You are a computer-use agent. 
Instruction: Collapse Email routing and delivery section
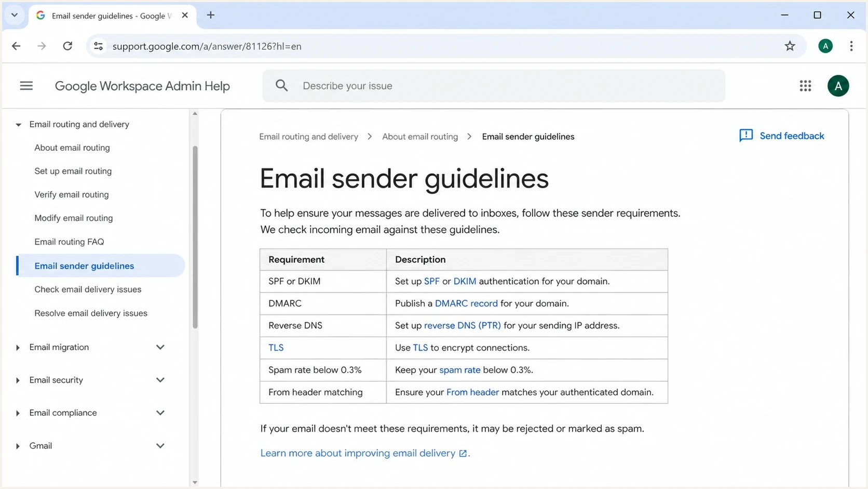click(18, 125)
